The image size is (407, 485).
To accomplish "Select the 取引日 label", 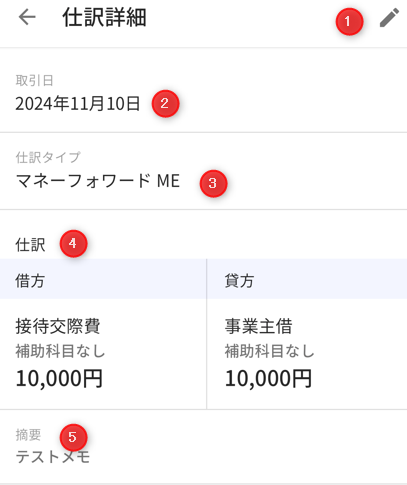I will [x=34, y=81].
